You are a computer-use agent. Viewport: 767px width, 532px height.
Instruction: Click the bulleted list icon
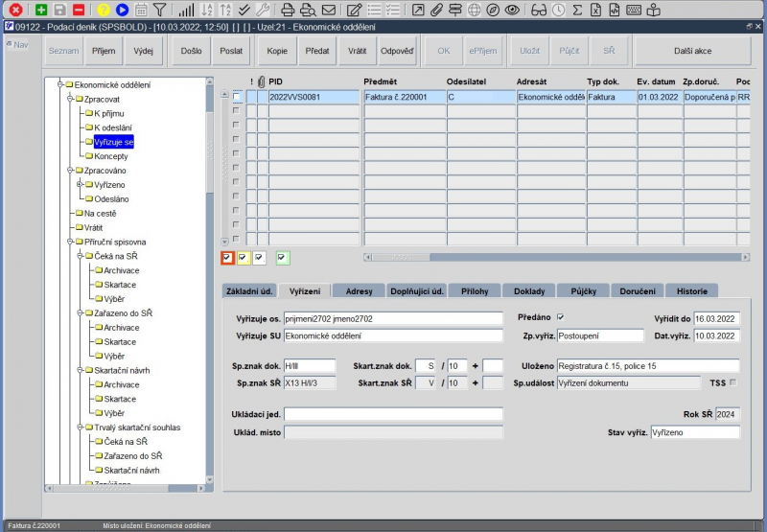pos(374,10)
